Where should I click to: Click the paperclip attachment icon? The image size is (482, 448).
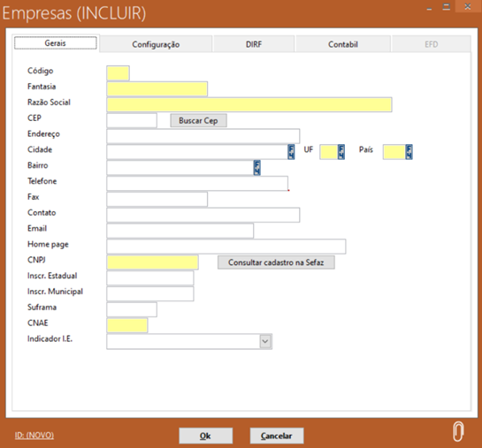point(458,432)
